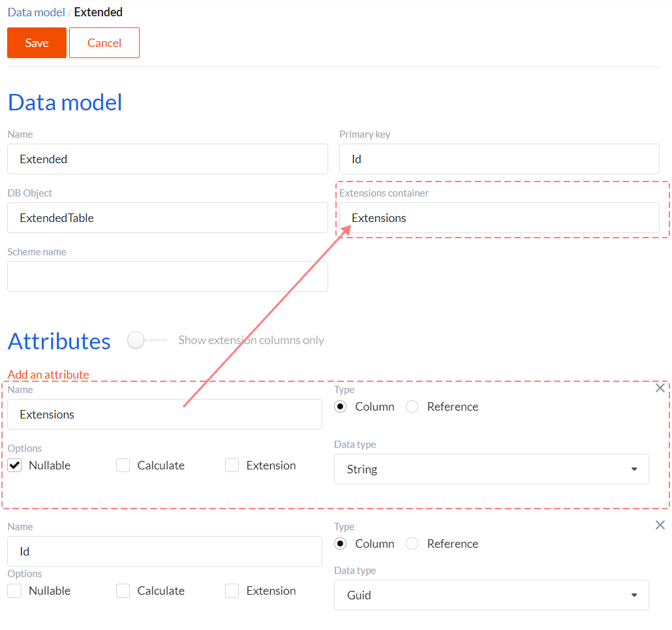
Task: Select Column type for Id attribute
Action: coord(341,544)
